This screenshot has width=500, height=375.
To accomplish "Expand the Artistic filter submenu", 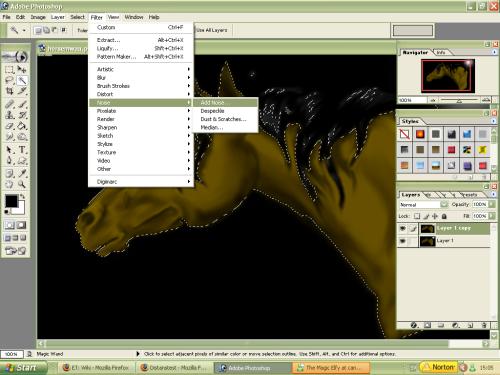I will click(141, 69).
